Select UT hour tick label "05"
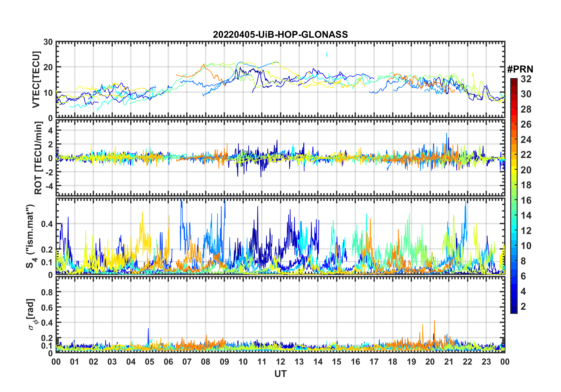 [x=150, y=362]
